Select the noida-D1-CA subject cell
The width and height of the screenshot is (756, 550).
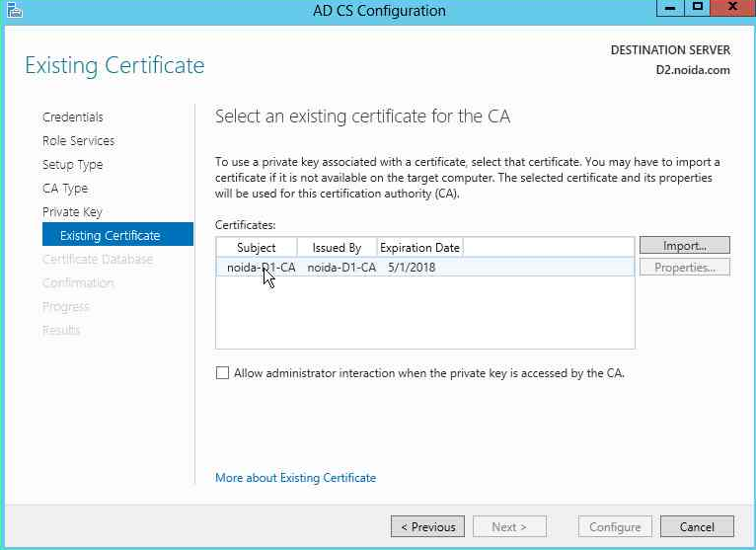[x=261, y=268]
